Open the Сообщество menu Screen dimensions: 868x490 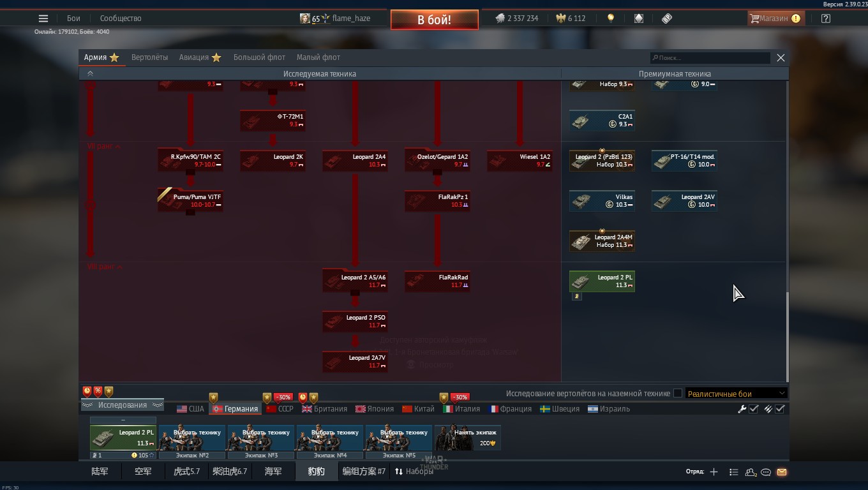coord(121,19)
